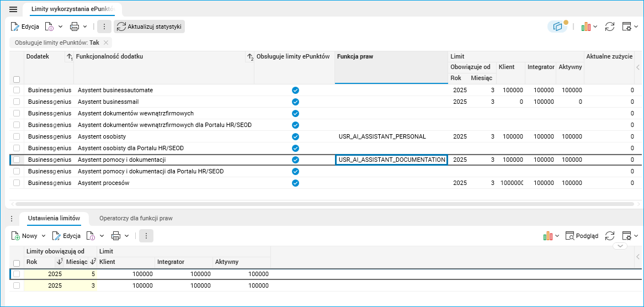The width and height of the screenshot is (644, 307).
Task: Click the document info icon next to lower Edycja
Action: [x=91, y=236]
